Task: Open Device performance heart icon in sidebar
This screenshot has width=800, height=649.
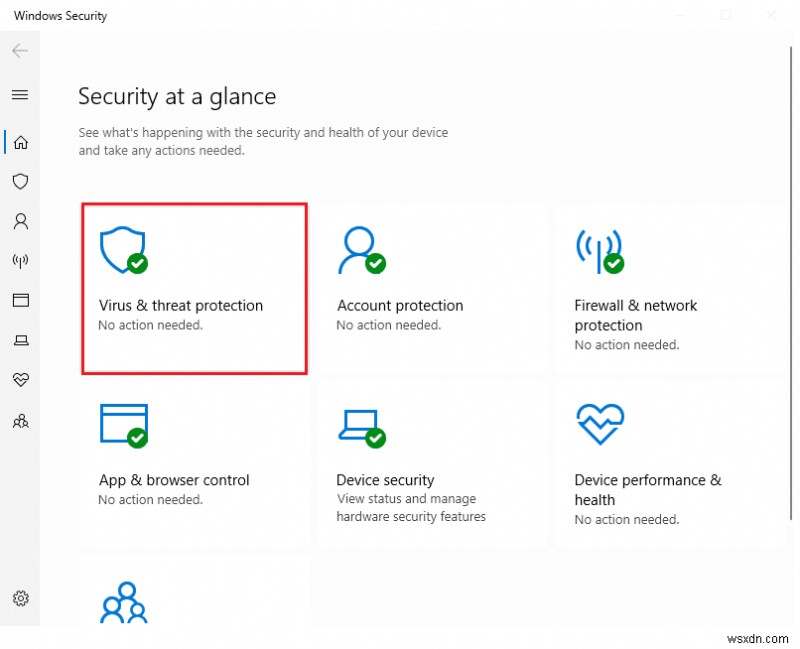Action: click(x=20, y=380)
